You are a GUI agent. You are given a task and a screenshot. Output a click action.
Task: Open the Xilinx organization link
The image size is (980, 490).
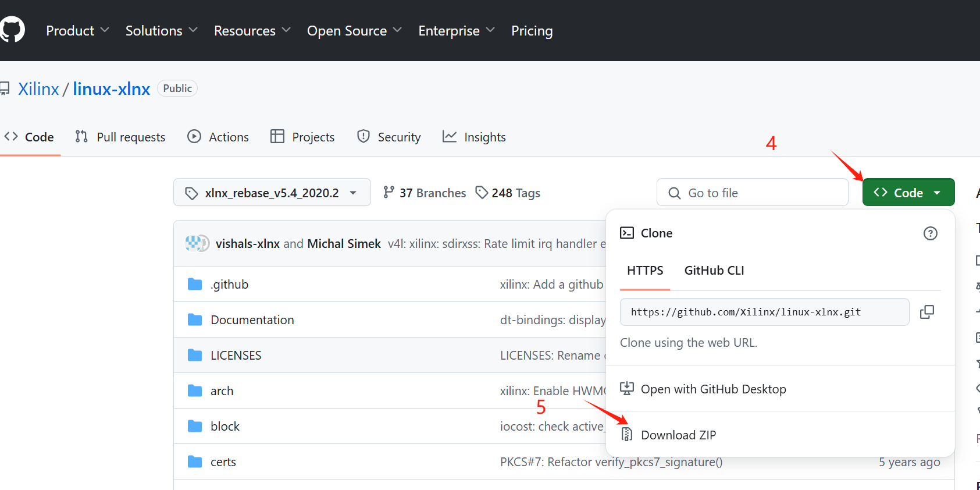tap(38, 88)
